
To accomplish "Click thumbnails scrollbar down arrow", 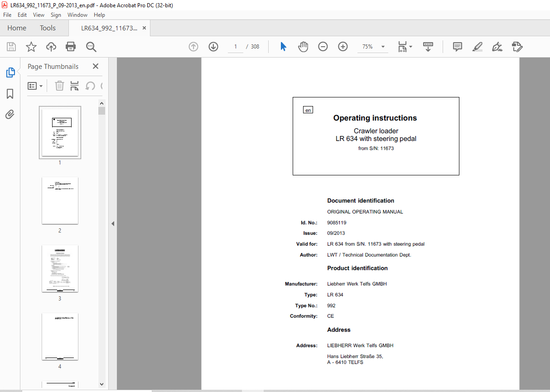I will pyautogui.click(x=101, y=384).
